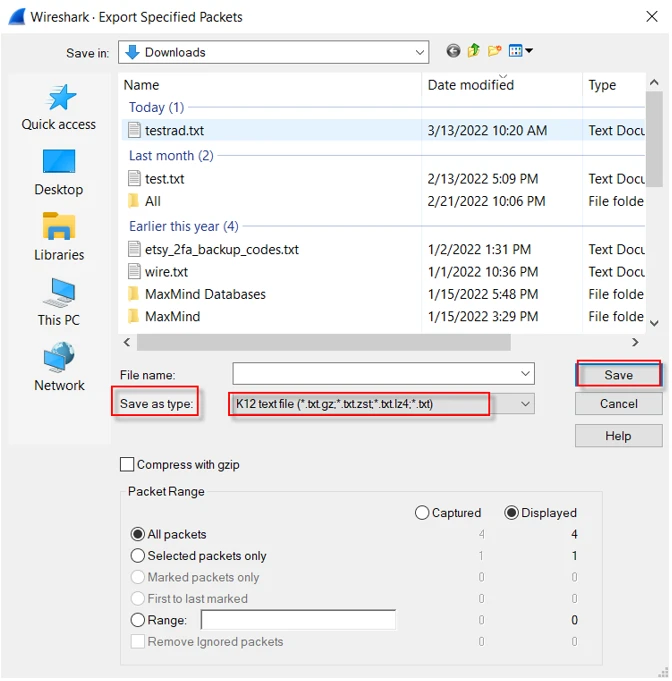Screen dimensions: 672x681
Task: Sort files by Date modified column
Action: pyautogui.click(x=470, y=85)
